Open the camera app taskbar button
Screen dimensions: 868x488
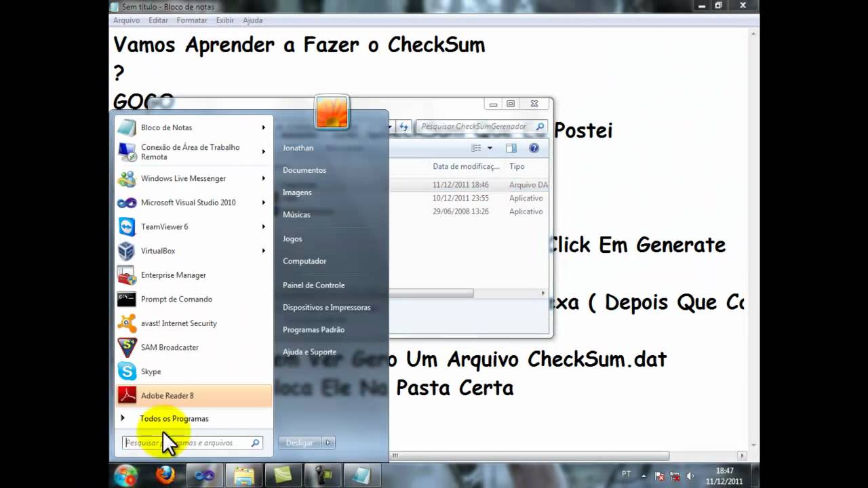(322, 476)
